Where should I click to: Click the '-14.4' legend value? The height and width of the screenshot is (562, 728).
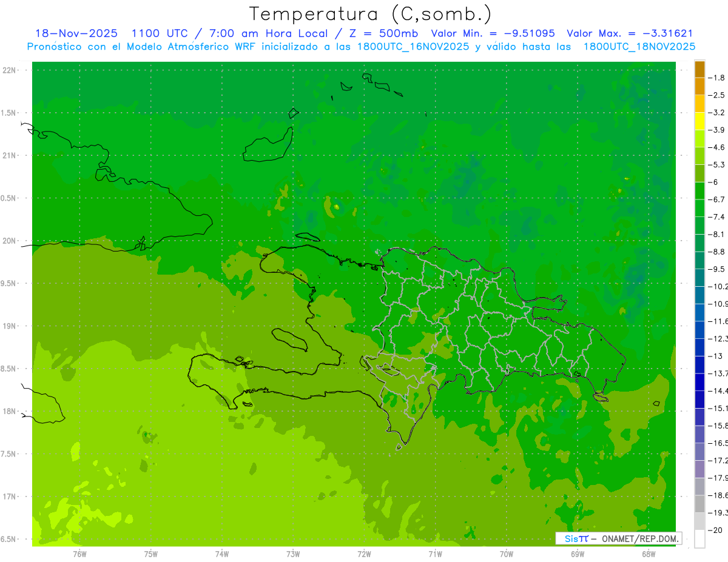[x=718, y=391]
